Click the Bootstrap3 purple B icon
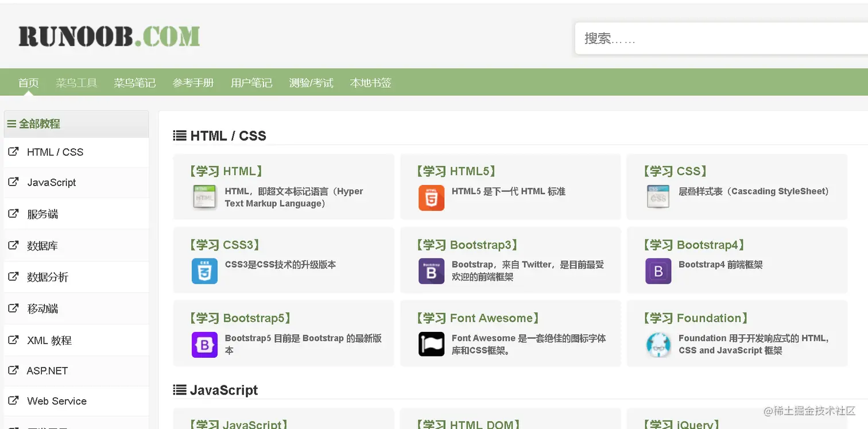This screenshot has width=868, height=429. coord(431,270)
